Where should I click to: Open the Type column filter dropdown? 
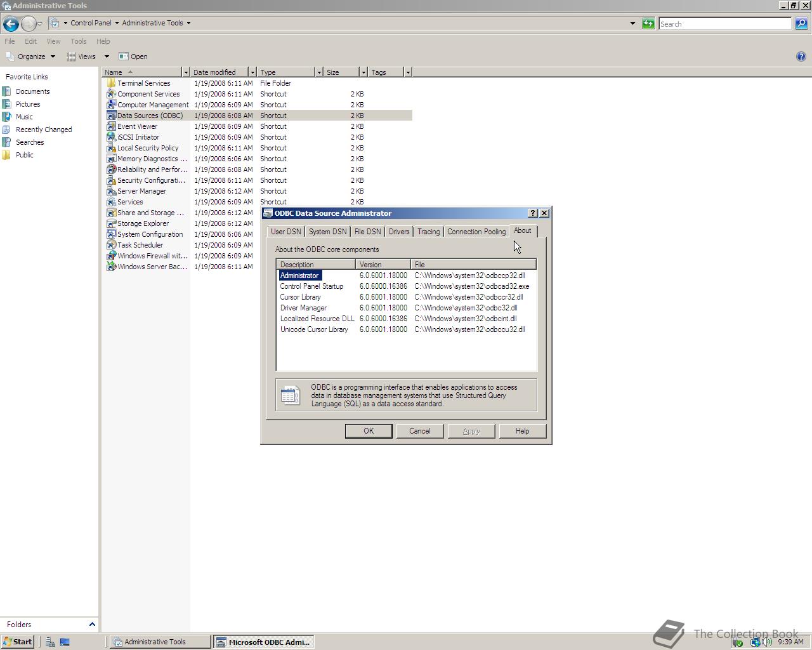[x=319, y=72]
